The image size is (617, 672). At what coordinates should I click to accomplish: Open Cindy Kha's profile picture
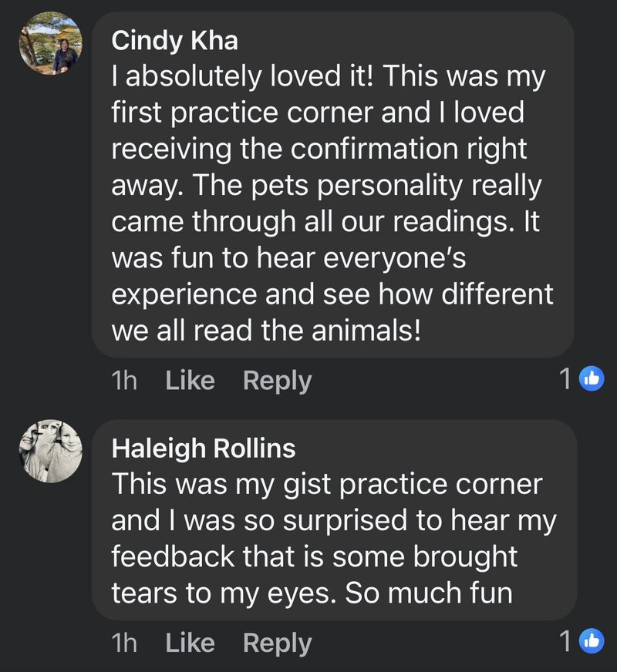pyautogui.click(x=51, y=43)
